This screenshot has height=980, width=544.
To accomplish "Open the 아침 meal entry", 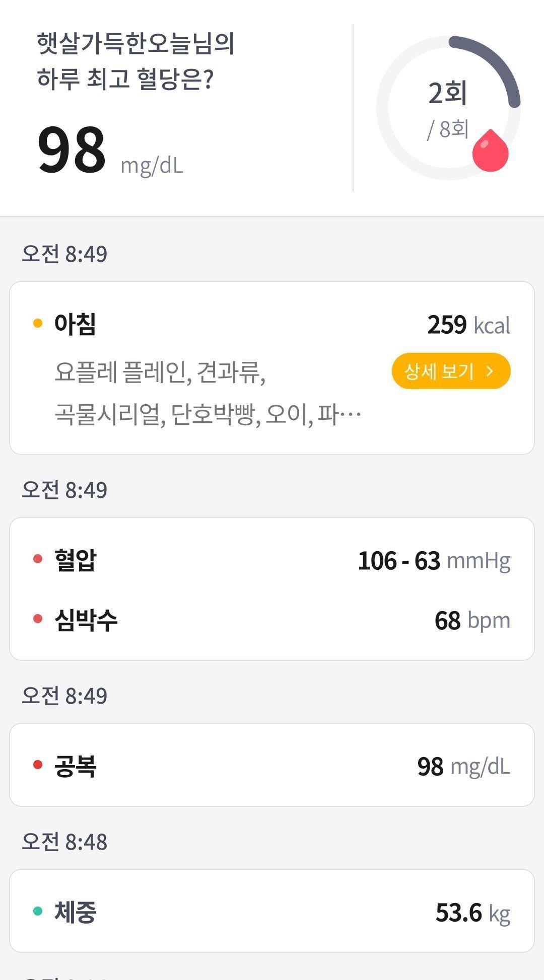I will coord(272,368).
